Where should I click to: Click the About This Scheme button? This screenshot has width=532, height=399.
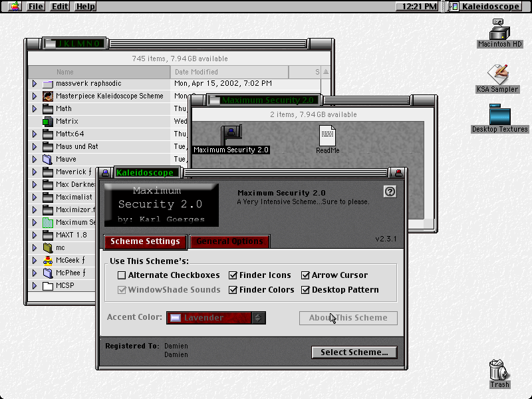[x=348, y=318]
